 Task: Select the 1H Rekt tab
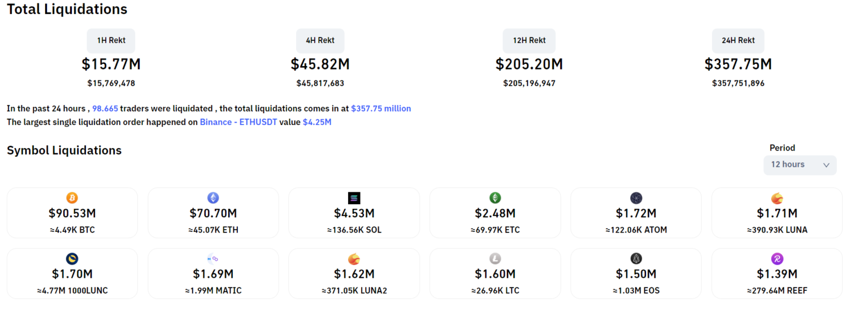pyautogui.click(x=111, y=41)
